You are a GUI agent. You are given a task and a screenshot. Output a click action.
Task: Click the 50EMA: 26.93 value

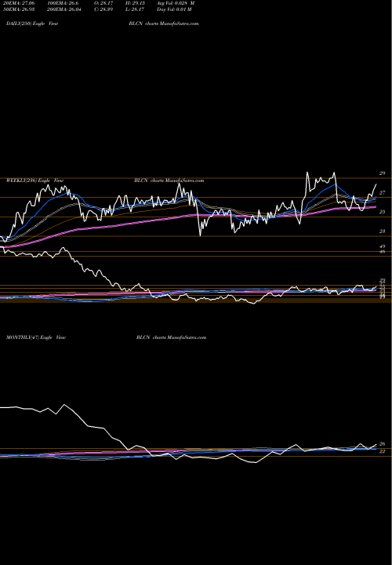19,9
